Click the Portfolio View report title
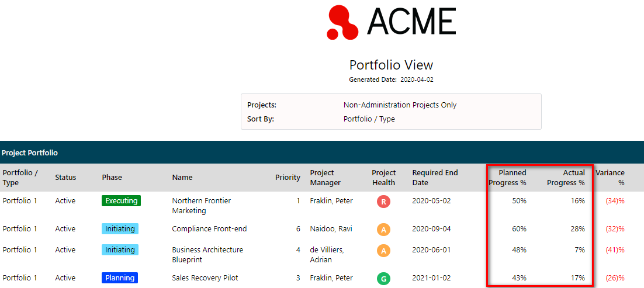Viewport: 644px width, 288px height. click(391, 65)
